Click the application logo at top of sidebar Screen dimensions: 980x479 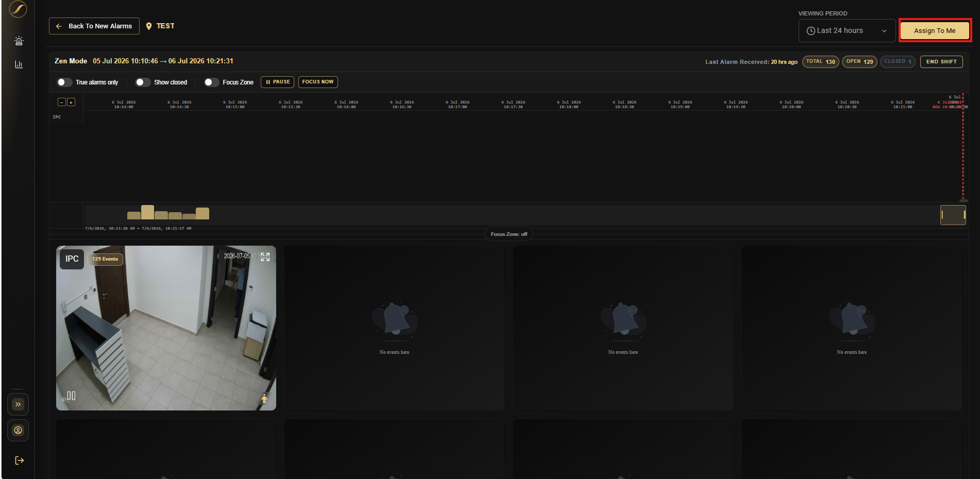coord(18,9)
